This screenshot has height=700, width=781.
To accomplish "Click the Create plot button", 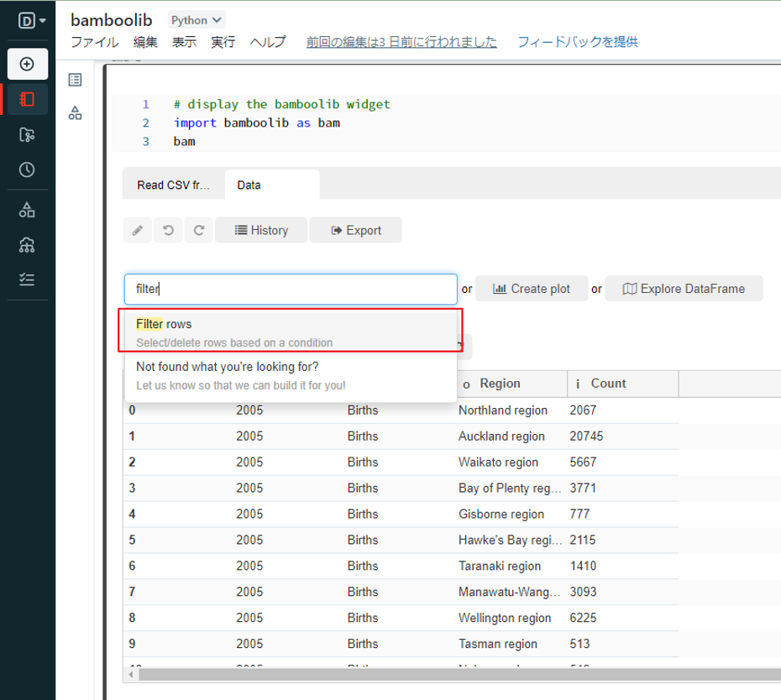I will (531, 289).
